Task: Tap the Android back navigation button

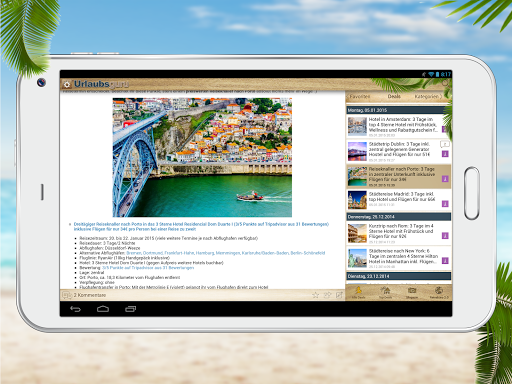Action: click(75, 309)
